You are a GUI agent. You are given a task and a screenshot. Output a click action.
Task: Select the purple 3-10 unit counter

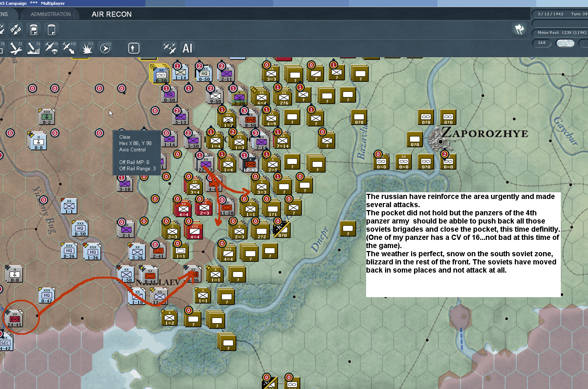125,184
